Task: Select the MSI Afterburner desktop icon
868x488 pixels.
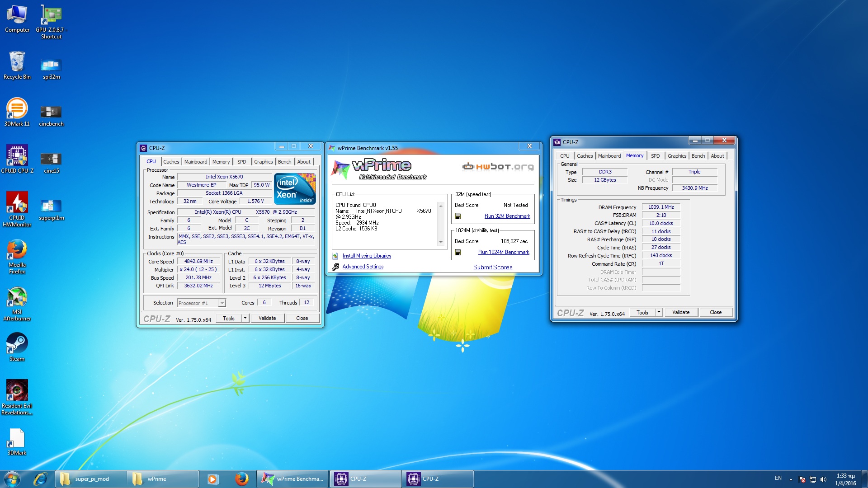Action: tap(17, 304)
